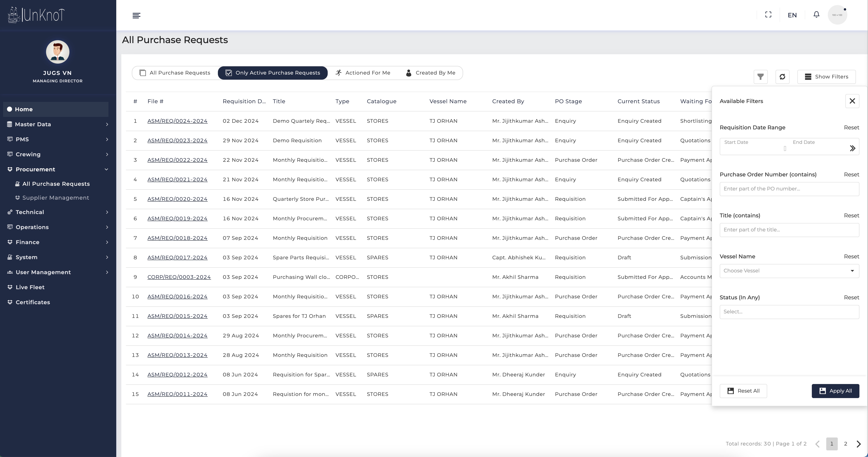Open Live Fleet menu item
This screenshot has width=868, height=457.
30,287
